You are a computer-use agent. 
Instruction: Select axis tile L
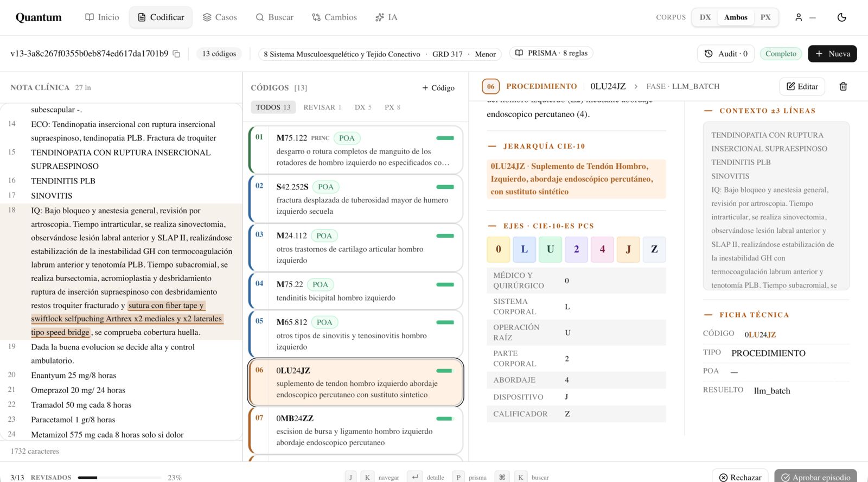coord(524,249)
